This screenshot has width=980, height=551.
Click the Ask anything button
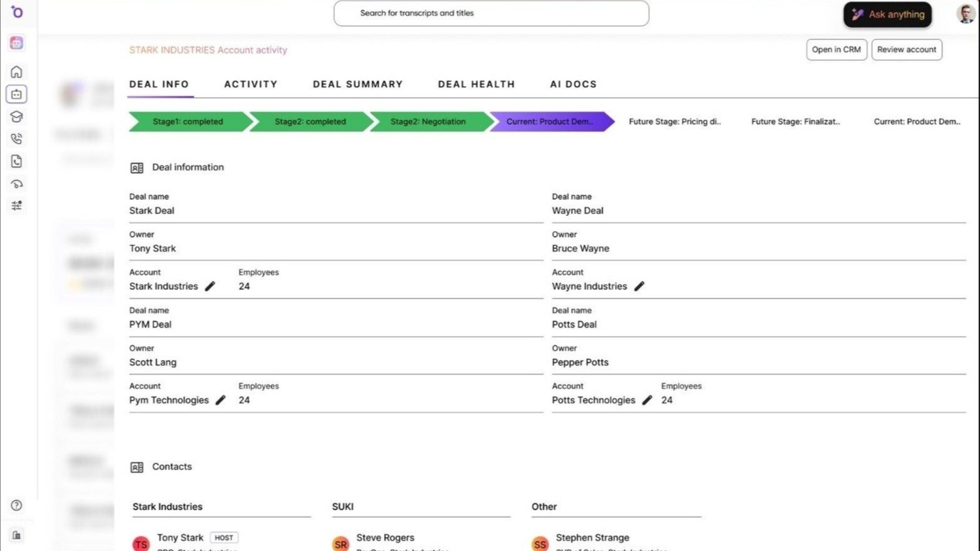click(x=887, y=14)
